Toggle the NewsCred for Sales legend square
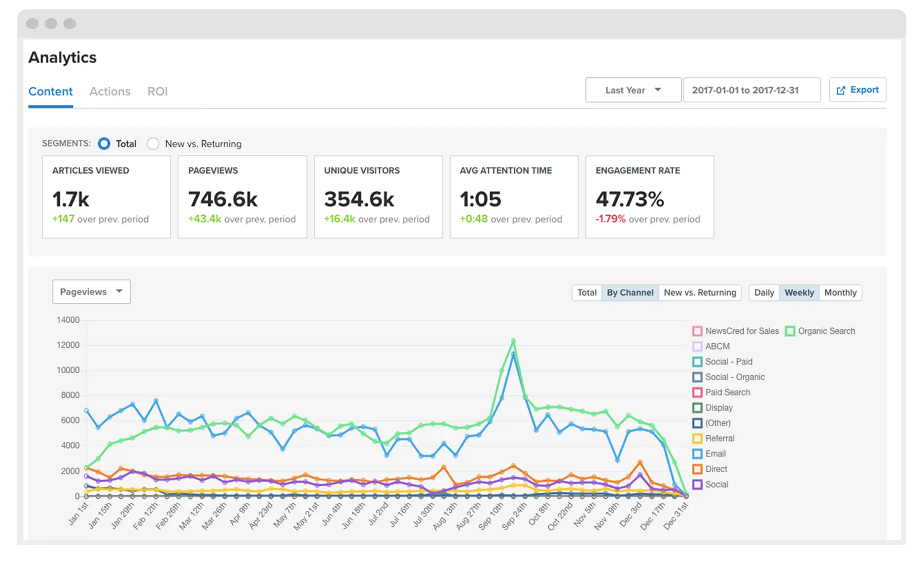The image size is (924, 563). (x=697, y=331)
